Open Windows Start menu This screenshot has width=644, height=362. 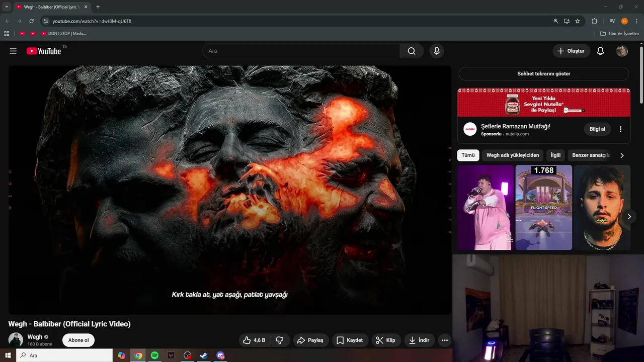coord(8,355)
